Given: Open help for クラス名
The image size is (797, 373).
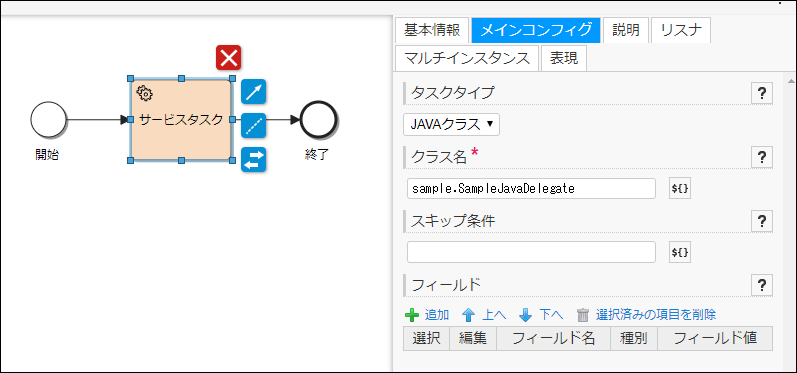Looking at the screenshot, I should pos(761,157).
